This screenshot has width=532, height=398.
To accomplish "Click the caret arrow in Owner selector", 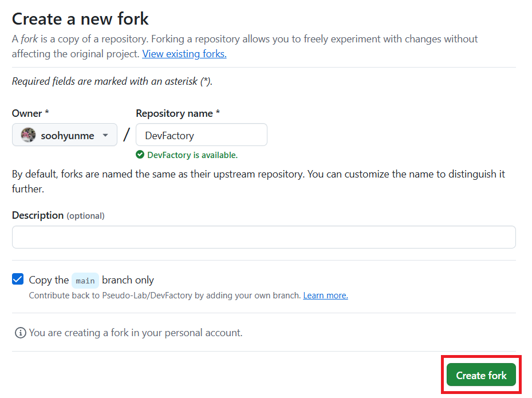I will click(105, 136).
